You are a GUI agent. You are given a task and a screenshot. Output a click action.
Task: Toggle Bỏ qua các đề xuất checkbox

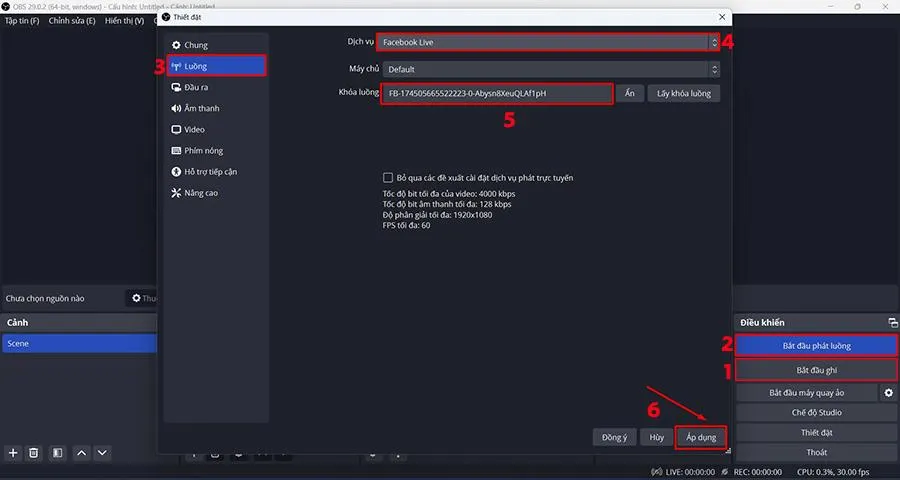click(x=388, y=178)
